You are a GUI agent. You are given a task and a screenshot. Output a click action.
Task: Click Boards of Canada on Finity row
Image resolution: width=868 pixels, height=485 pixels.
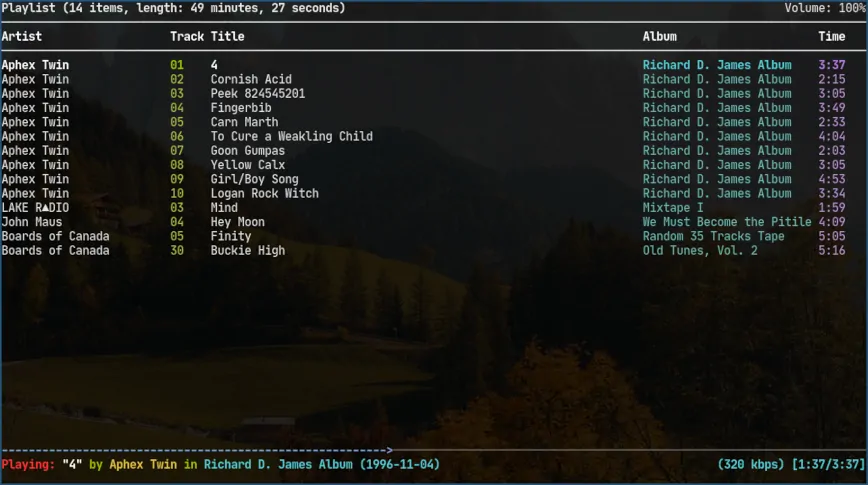tap(55, 236)
